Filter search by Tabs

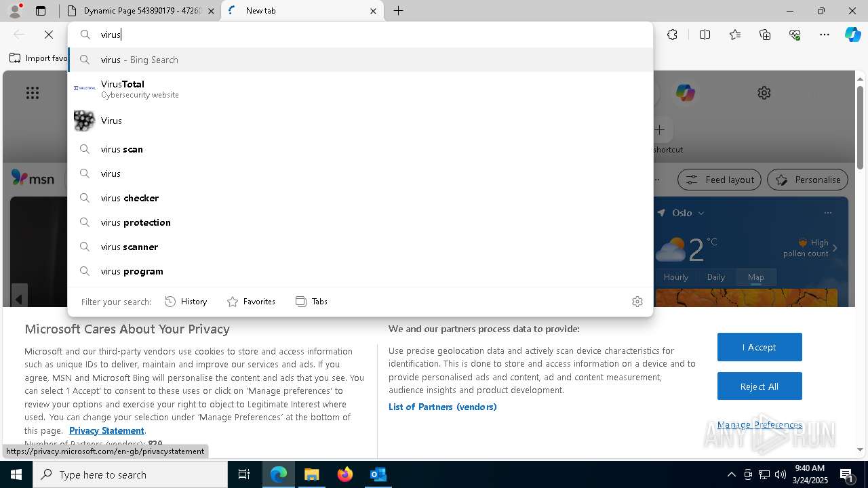coord(312,302)
